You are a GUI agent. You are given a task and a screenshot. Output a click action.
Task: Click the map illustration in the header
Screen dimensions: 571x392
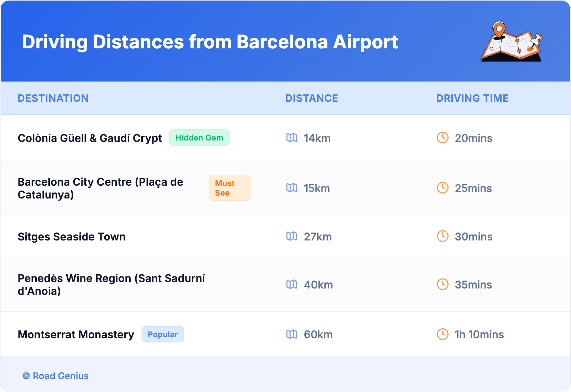coord(512,42)
